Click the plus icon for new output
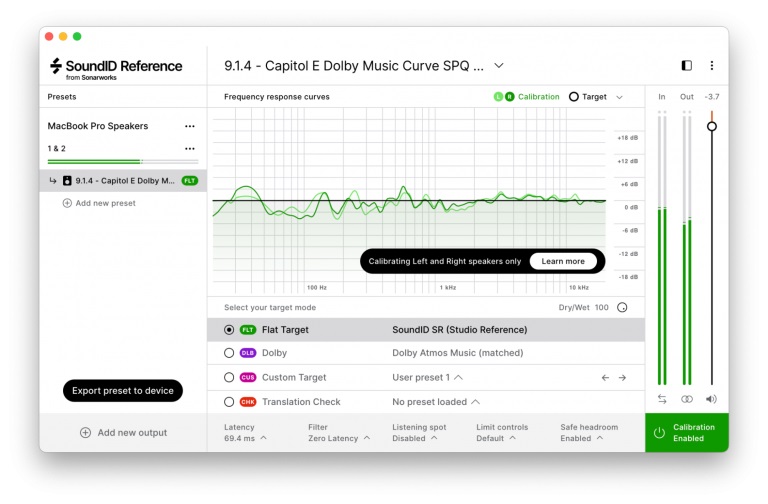The width and height of the screenshot is (768, 504). click(85, 433)
